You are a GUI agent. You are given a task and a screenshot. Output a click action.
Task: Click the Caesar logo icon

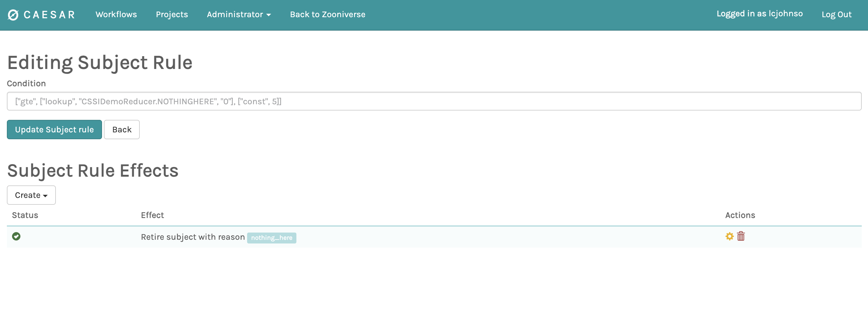13,15
